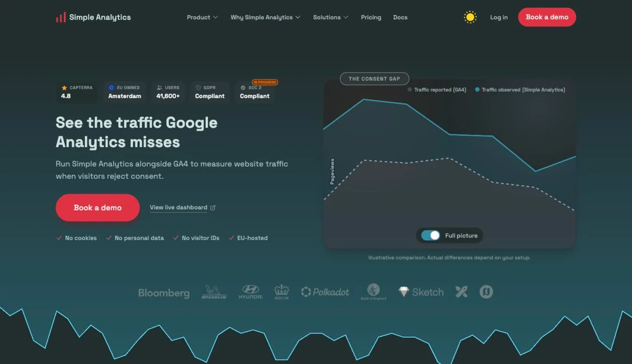
Task: Toggle the Full picture switch
Action: [x=431, y=236]
